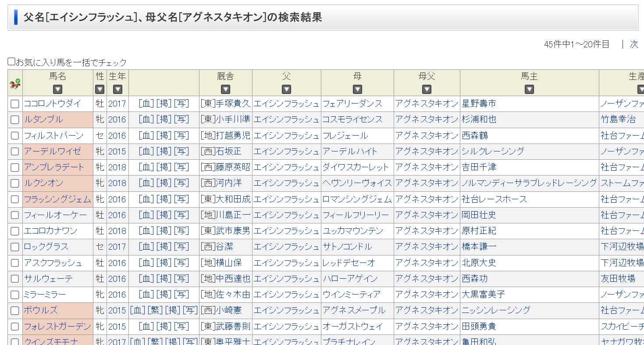Open the 母父 column sort dropdown
This screenshot has height=345, width=644.
pyautogui.click(x=427, y=90)
